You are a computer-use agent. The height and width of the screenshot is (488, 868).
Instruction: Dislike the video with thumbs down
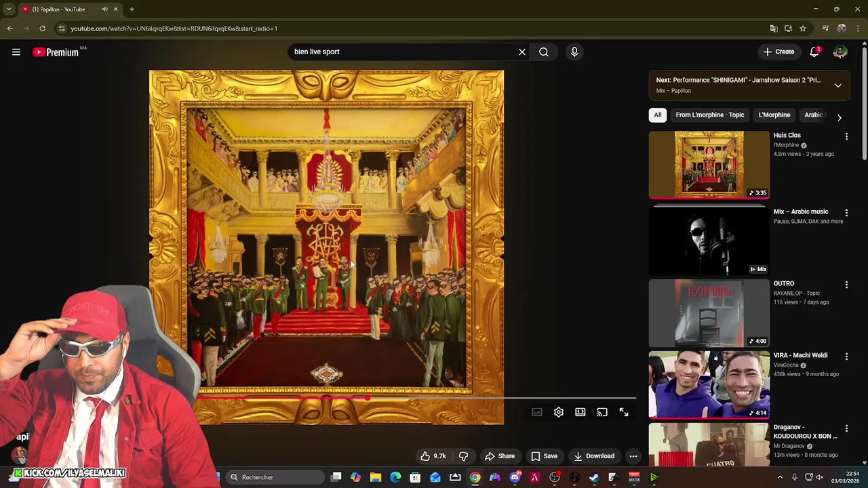pyautogui.click(x=464, y=456)
